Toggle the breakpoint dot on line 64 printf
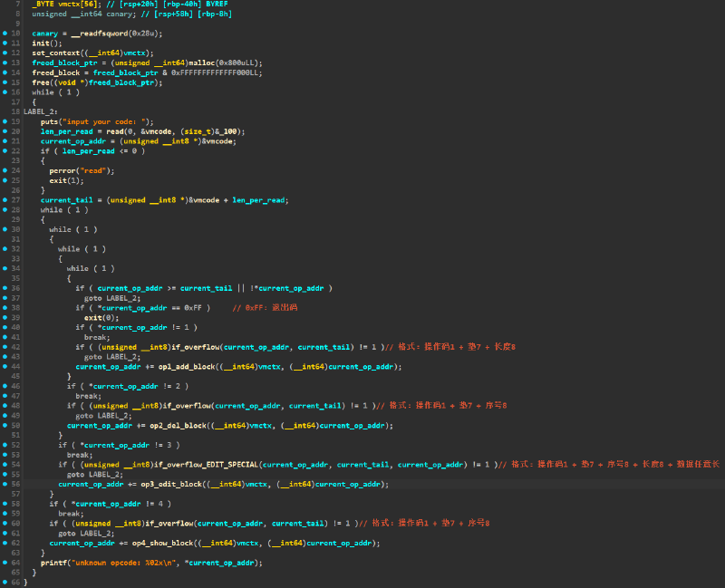This screenshot has height=588, width=725. click(5, 563)
